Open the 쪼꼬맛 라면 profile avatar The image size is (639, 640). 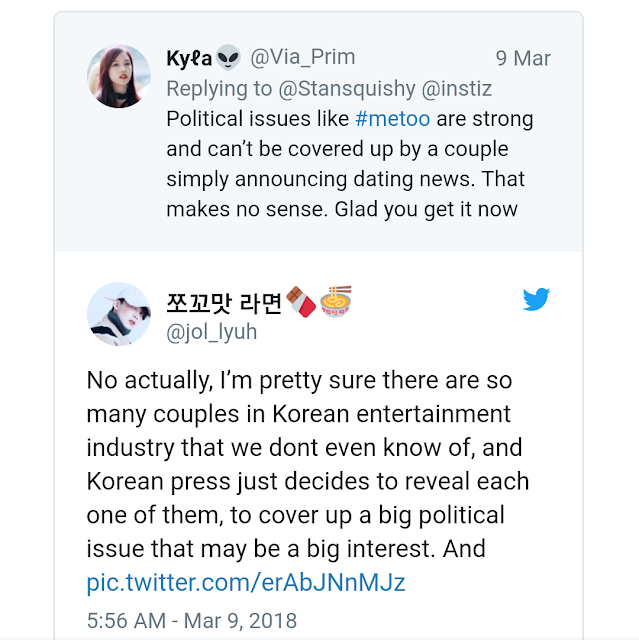(119, 314)
